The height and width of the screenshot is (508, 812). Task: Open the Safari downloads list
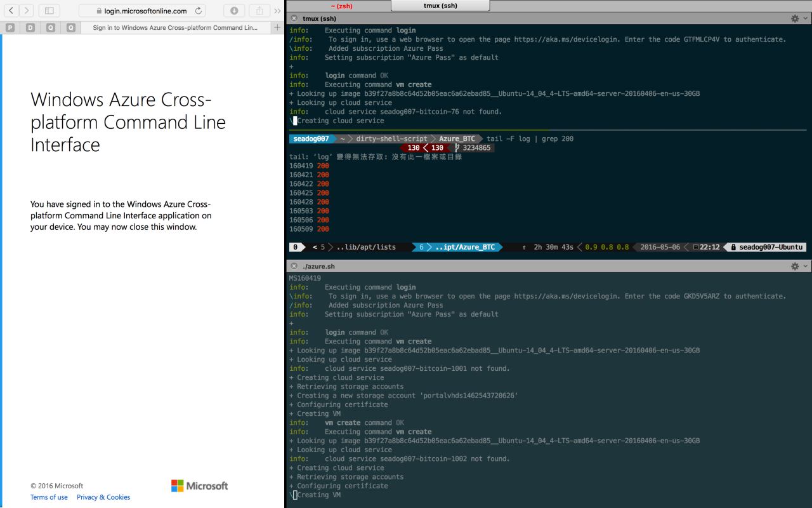click(x=234, y=11)
